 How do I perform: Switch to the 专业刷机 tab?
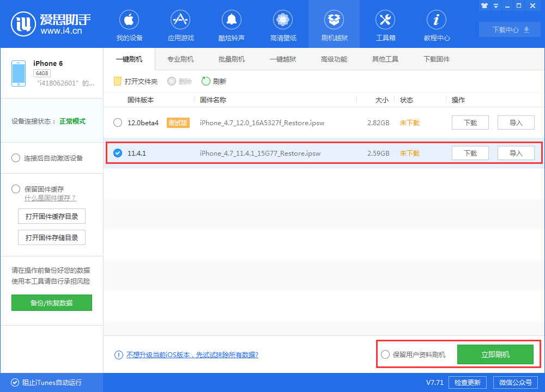[180, 59]
